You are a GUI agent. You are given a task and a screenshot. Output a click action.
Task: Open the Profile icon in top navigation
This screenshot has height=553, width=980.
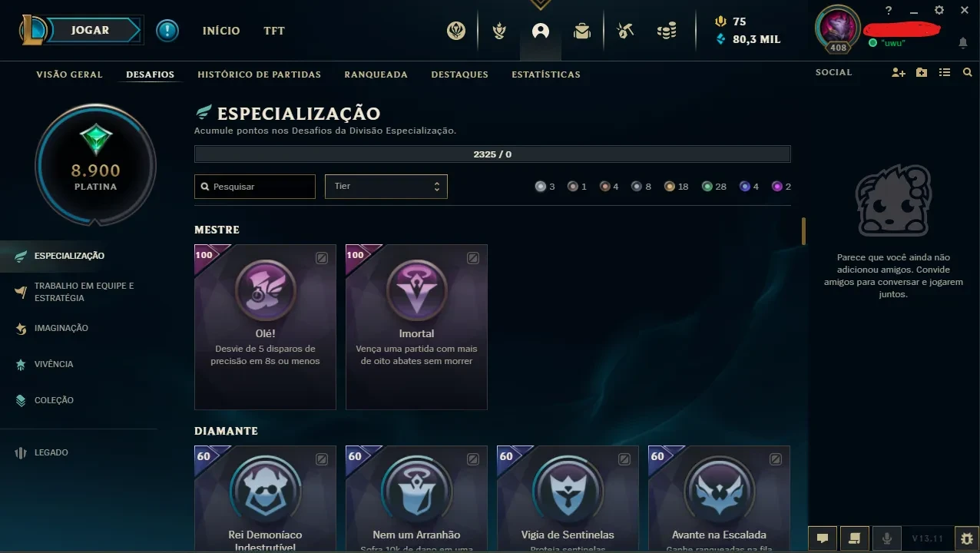coord(541,31)
